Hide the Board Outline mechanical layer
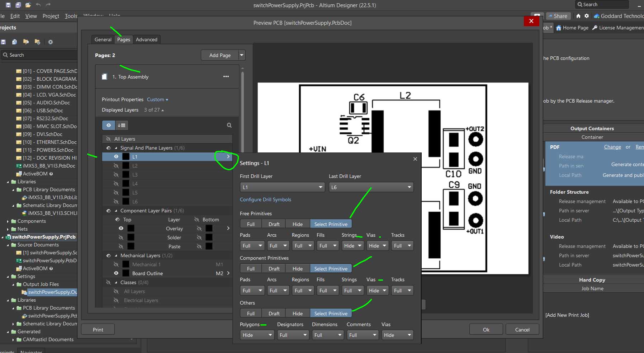The width and height of the screenshot is (644, 353). (x=116, y=273)
